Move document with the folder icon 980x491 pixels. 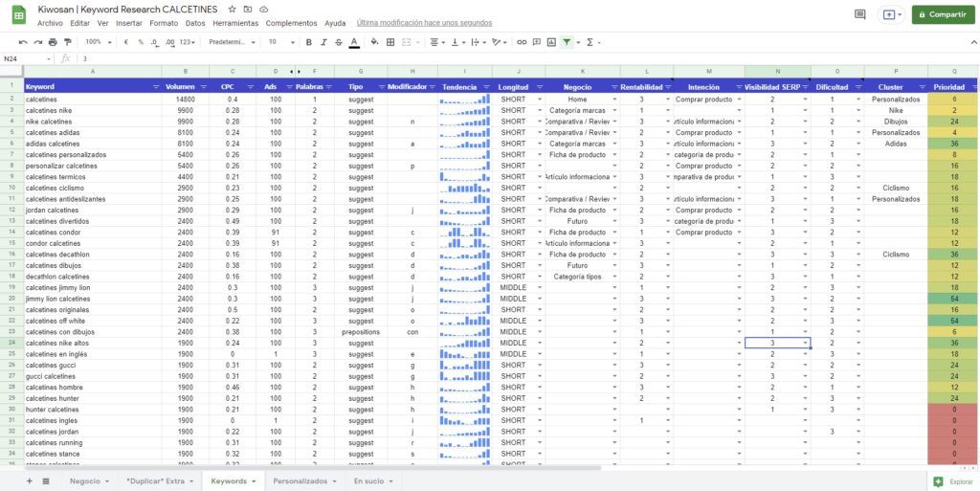pos(248,10)
